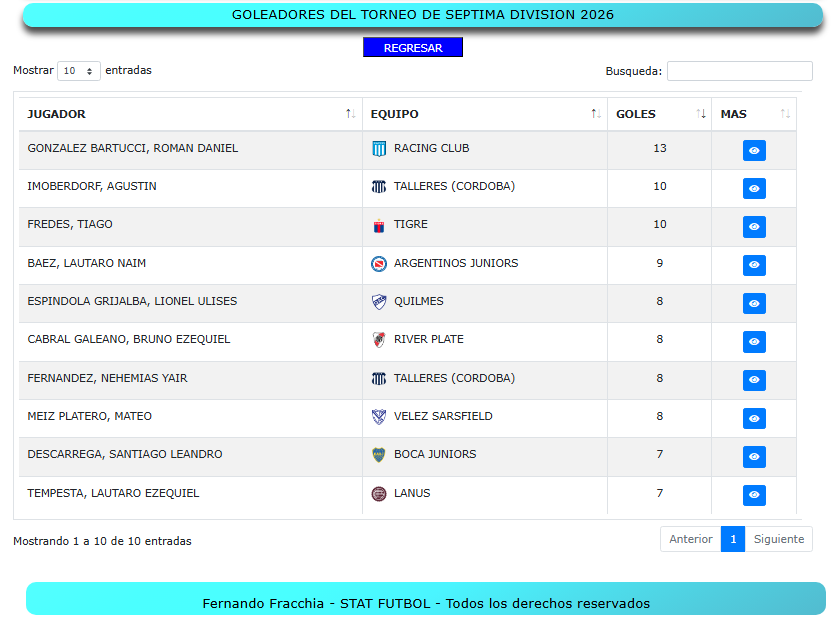
Task: Sort by GOLES column arrows
Action: pyautogui.click(x=701, y=114)
